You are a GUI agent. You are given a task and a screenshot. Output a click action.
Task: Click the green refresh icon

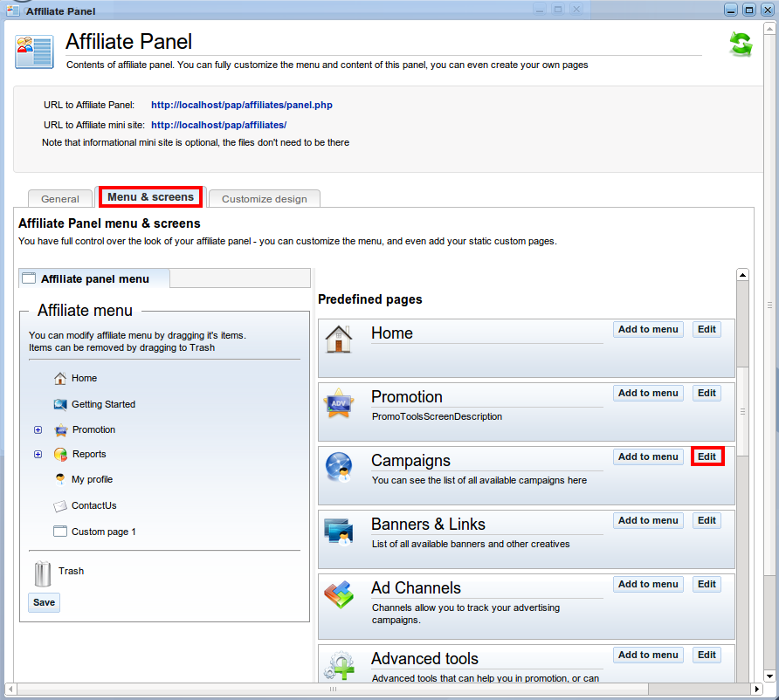[741, 45]
